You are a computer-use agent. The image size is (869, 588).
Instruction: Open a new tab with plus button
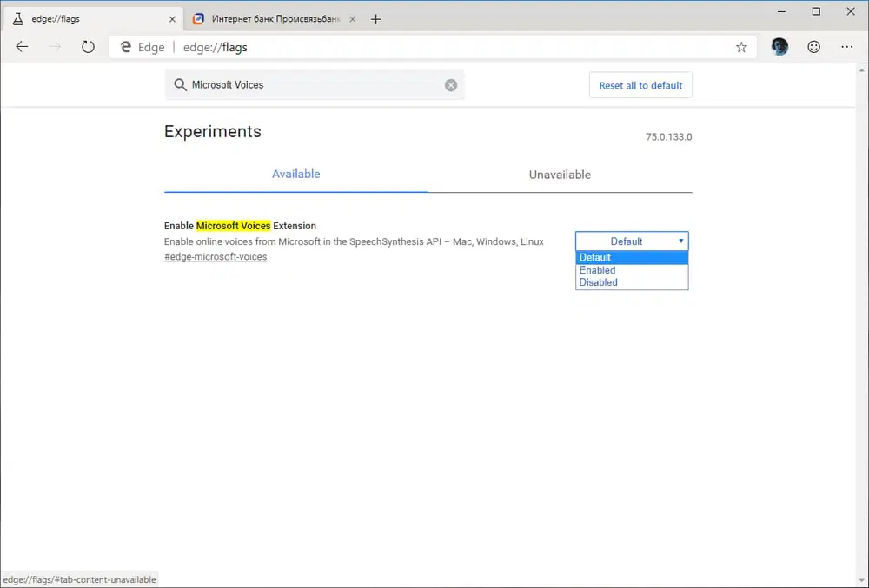coord(376,19)
